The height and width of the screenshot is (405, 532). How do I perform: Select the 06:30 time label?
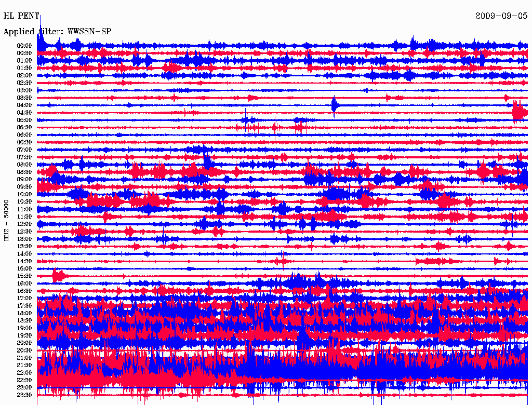pos(24,142)
